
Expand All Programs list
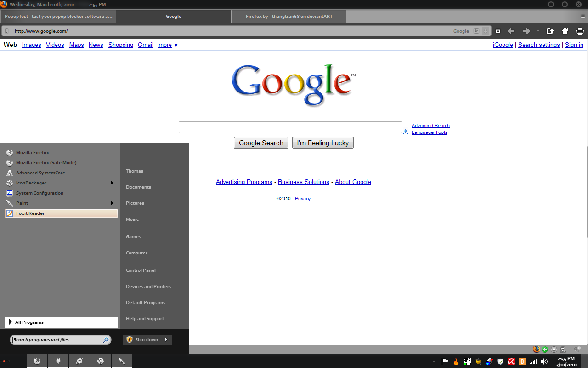pos(61,322)
